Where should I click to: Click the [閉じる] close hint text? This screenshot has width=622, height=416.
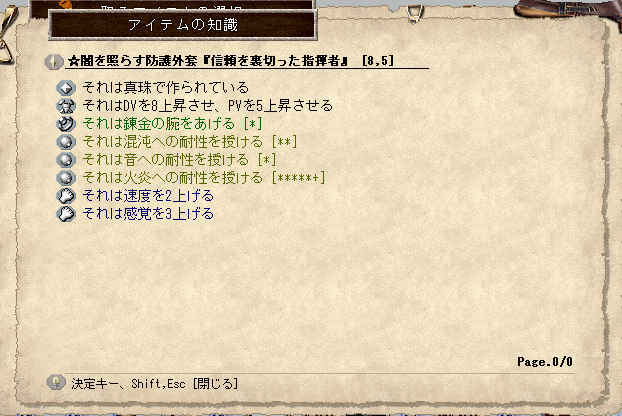point(215,383)
